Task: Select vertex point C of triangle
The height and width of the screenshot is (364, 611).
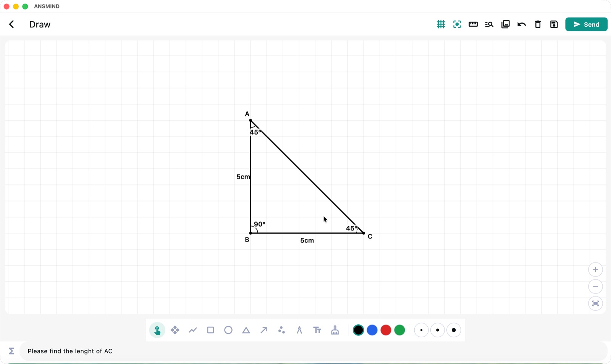Action: click(x=364, y=233)
